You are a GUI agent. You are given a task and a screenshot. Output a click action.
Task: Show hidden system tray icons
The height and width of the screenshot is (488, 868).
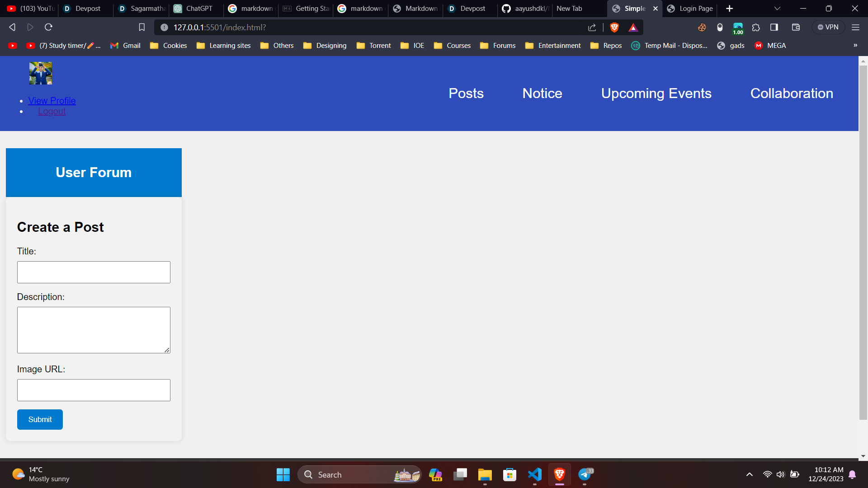click(749, 474)
